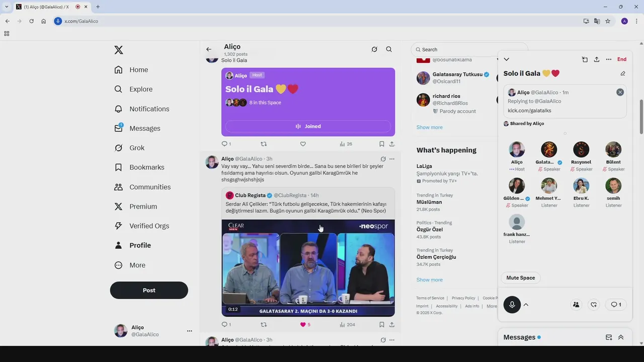Share the post with the video
Viewport: 644px width, 362px height.
click(392, 324)
